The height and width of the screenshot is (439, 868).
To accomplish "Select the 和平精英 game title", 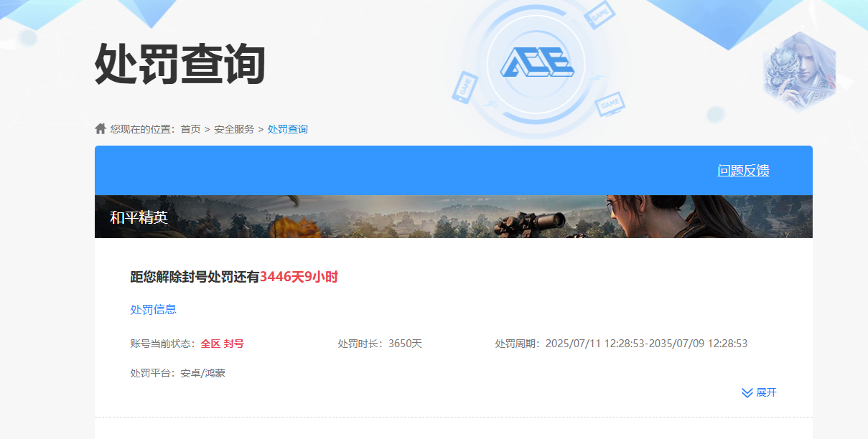I will coord(139,217).
